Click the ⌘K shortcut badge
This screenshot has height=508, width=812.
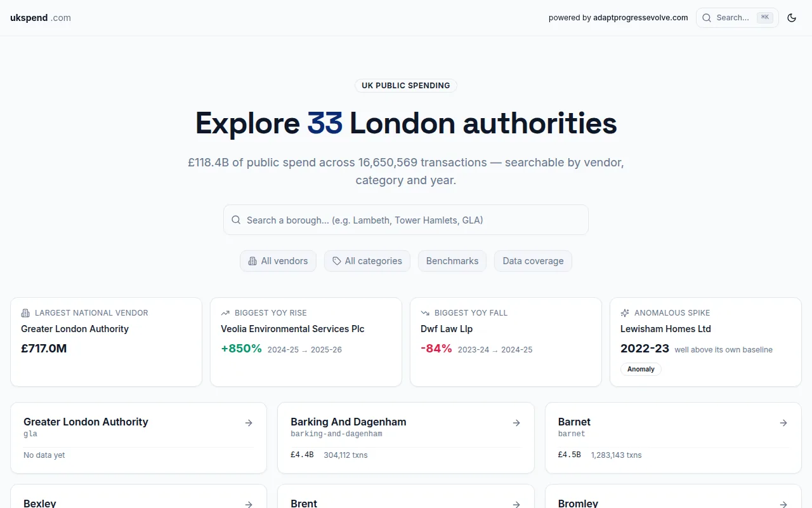(764, 18)
